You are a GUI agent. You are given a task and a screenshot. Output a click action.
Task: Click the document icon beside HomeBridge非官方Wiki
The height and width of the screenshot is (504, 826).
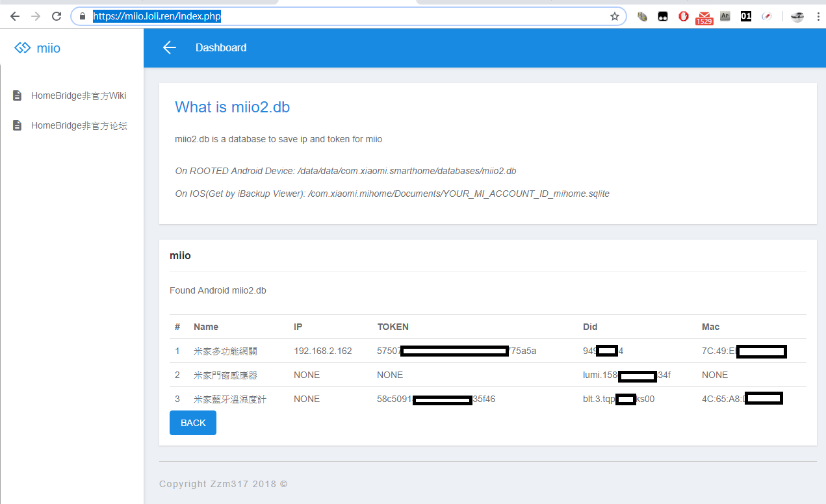point(18,95)
